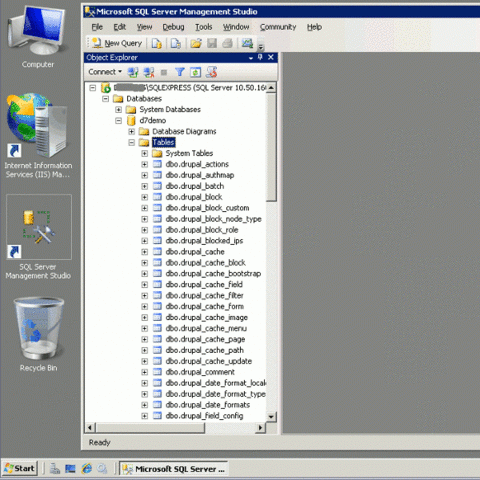Click the Object Explorer vertical scrollbar thumb

click(271, 147)
